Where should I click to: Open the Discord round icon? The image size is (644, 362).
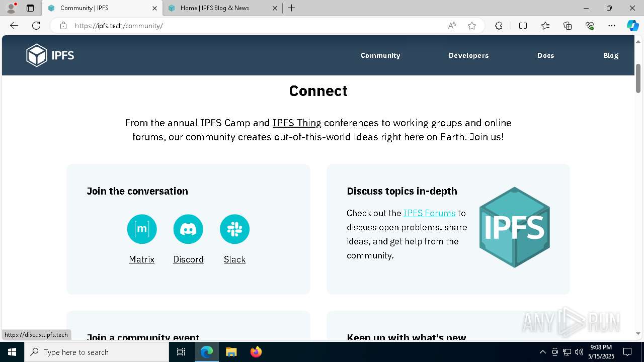(x=188, y=229)
